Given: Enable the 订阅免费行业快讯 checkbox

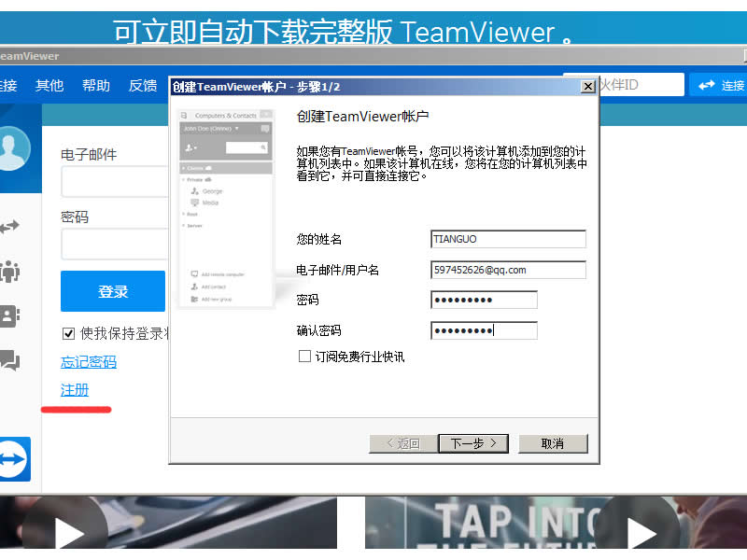Looking at the screenshot, I should coord(303,356).
